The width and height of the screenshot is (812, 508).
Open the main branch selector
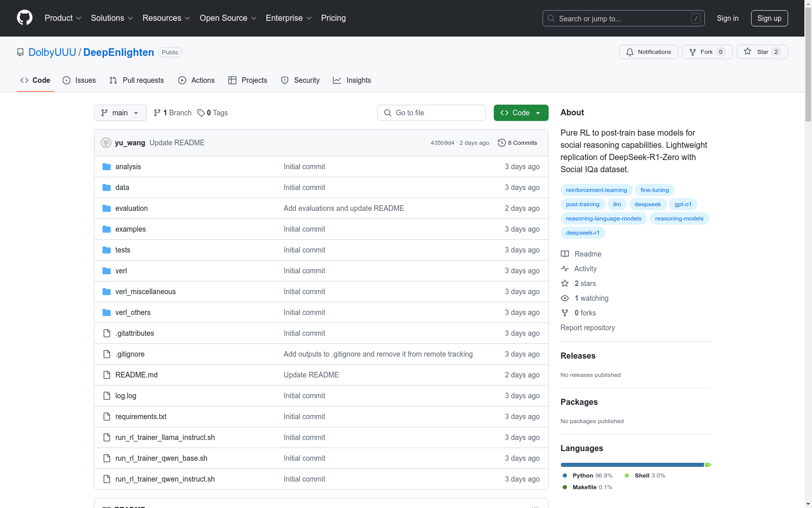[x=120, y=113]
